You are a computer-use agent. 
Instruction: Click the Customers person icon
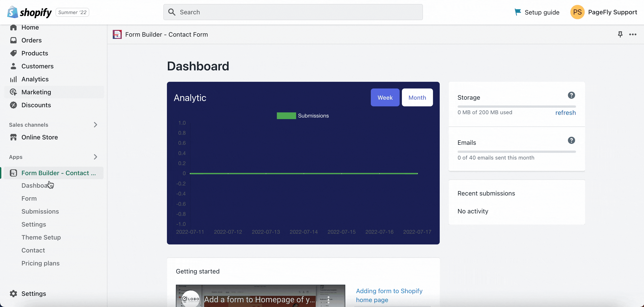pyautogui.click(x=13, y=66)
